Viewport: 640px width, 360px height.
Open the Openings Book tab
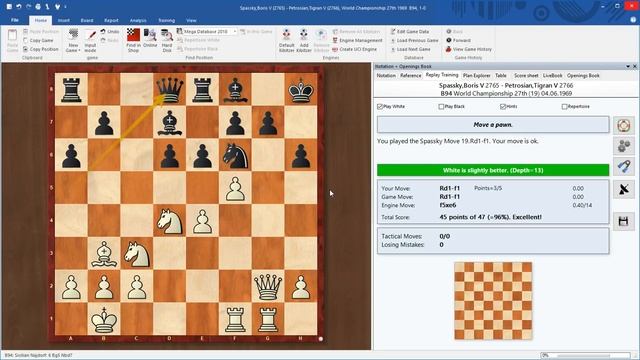click(x=583, y=76)
